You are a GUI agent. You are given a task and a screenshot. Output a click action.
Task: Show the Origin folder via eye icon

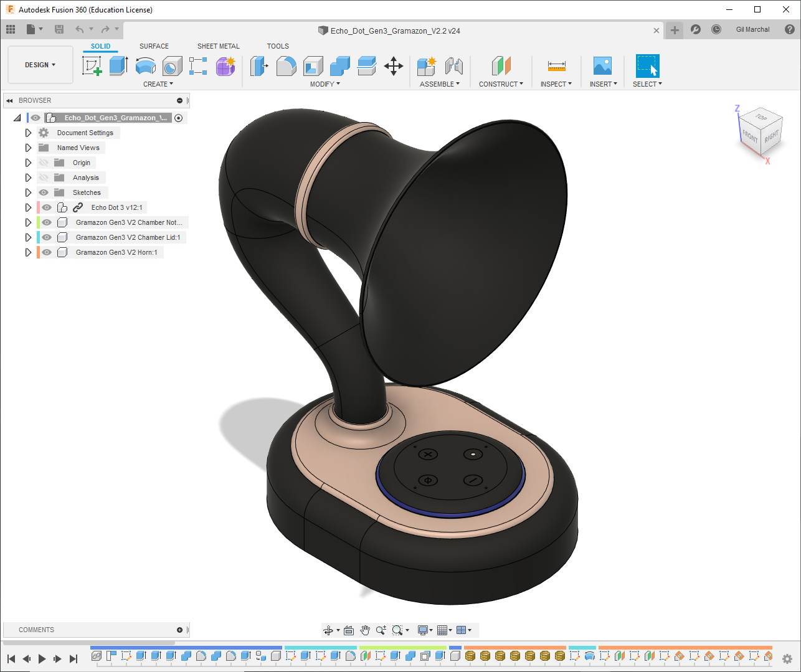tap(44, 163)
